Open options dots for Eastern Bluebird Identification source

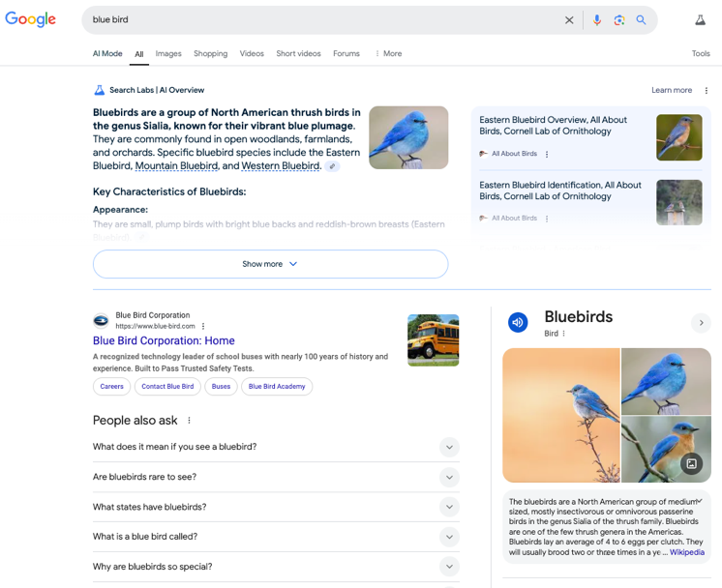(x=547, y=219)
